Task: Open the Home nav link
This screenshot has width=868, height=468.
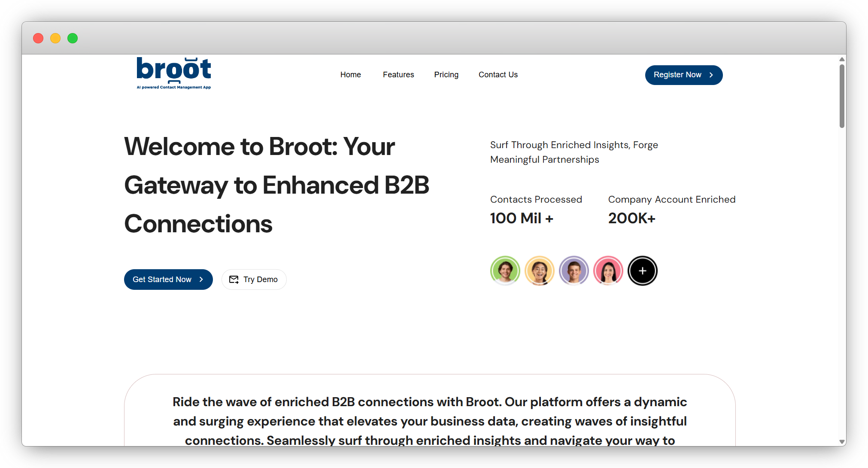Action: coord(350,75)
